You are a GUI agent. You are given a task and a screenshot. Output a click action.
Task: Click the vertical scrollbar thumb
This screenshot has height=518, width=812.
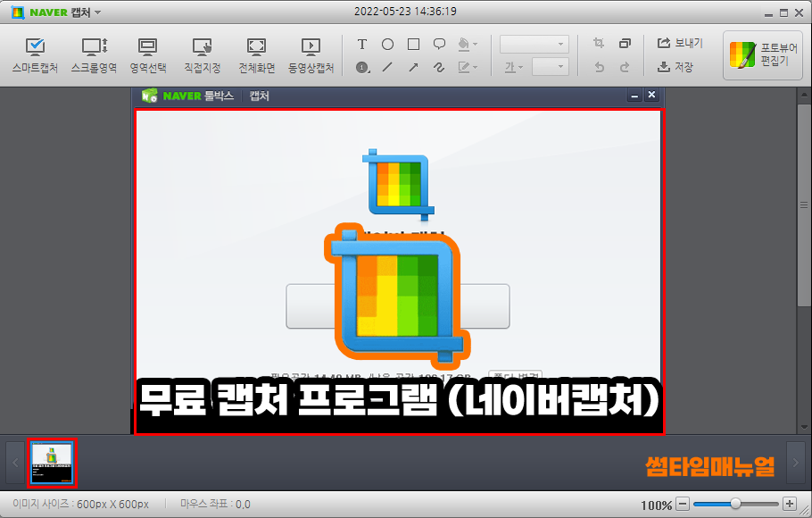coord(804,205)
